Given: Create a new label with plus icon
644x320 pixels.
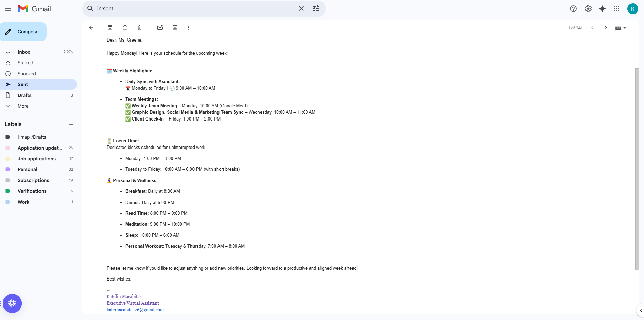Looking at the screenshot, I should pos(71,124).
